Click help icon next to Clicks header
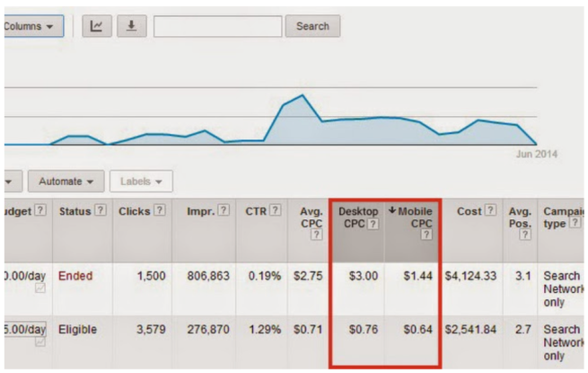Image resolution: width=588 pixels, height=373 pixels. point(160,210)
